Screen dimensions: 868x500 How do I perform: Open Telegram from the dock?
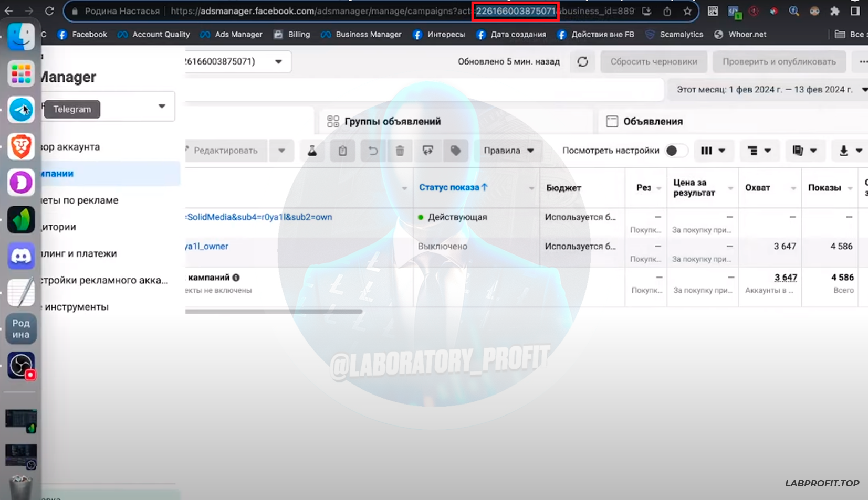click(21, 110)
